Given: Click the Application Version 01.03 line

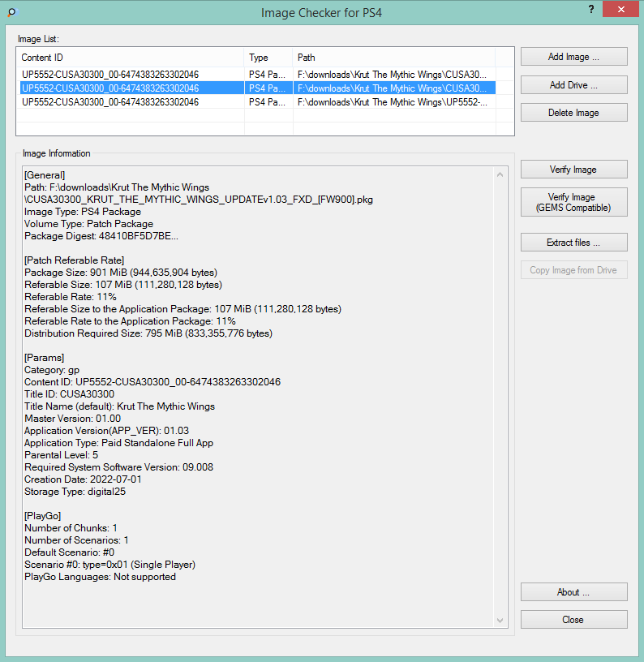Looking at the screenshot, I should tap(107, 431).
